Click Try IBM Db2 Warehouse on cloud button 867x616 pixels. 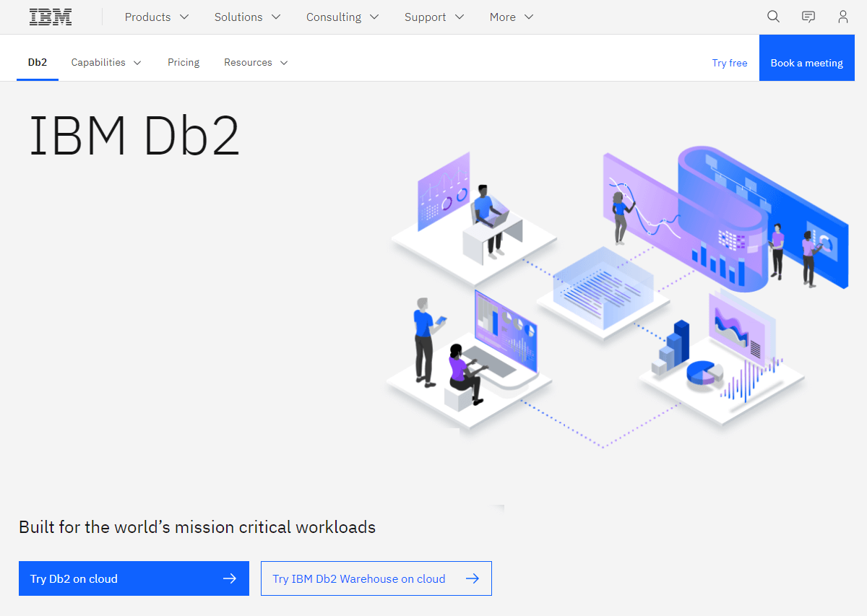click(376, 578)
